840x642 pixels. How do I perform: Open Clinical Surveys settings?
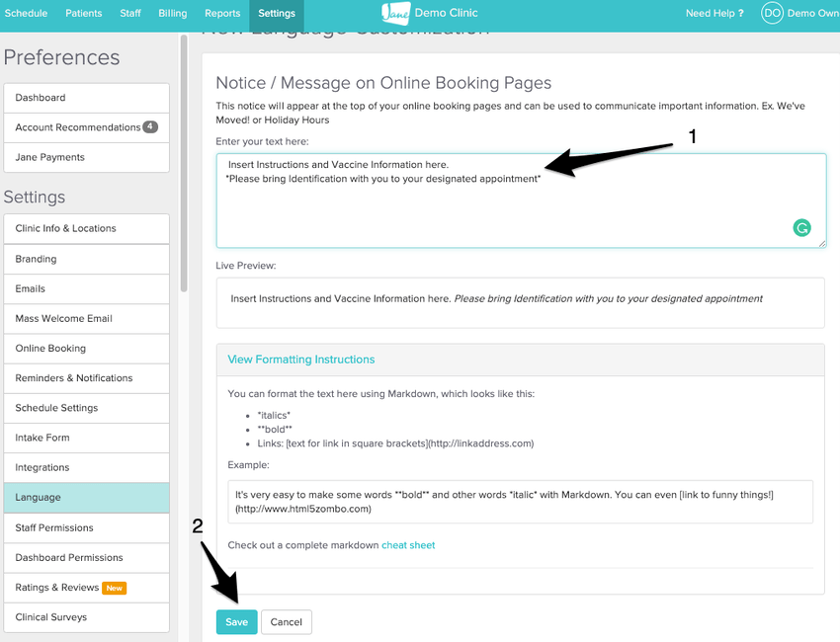[x=86, y=617]
